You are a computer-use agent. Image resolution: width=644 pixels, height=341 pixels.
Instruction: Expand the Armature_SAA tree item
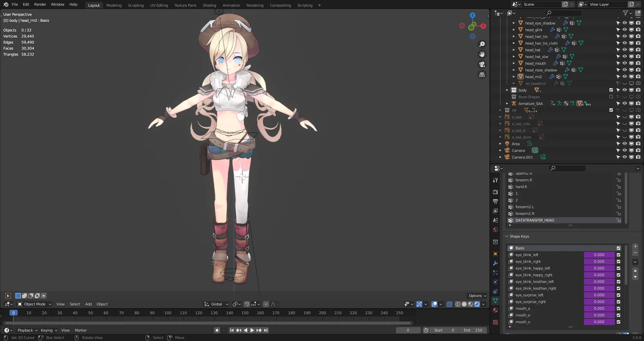(x=507, y=103)
